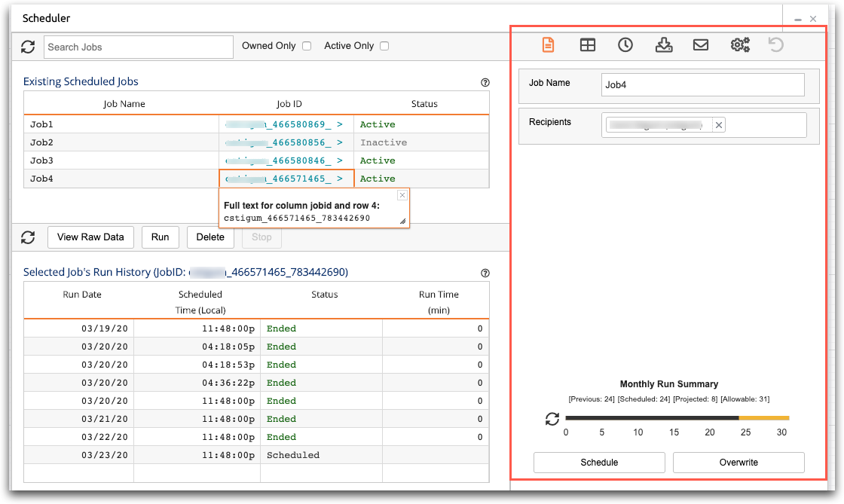Select the Job2 row name
844x504 pixels.
pyautogui.click(x=41, y=142)
